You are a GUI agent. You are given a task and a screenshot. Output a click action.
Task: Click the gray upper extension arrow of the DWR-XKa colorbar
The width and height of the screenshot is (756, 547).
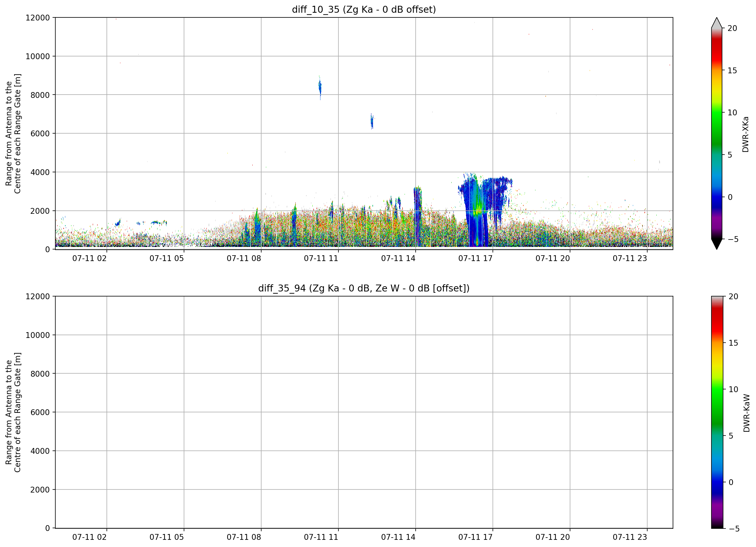click(717, 23)
